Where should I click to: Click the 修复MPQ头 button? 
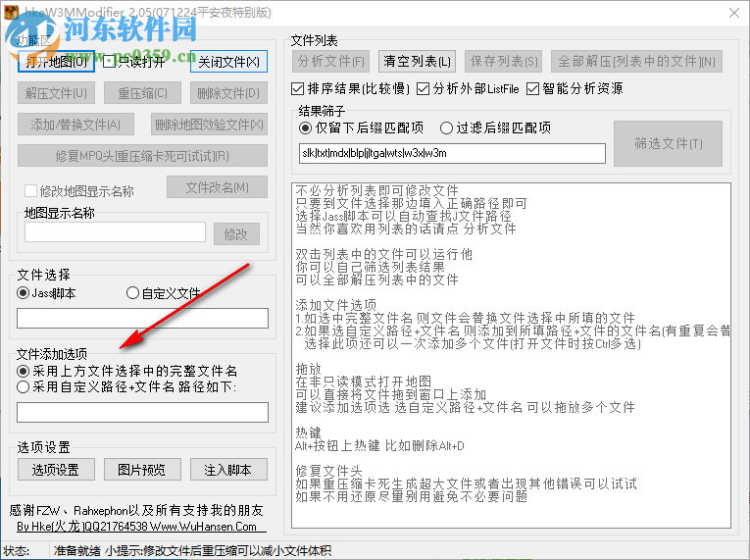pos(142,156)
